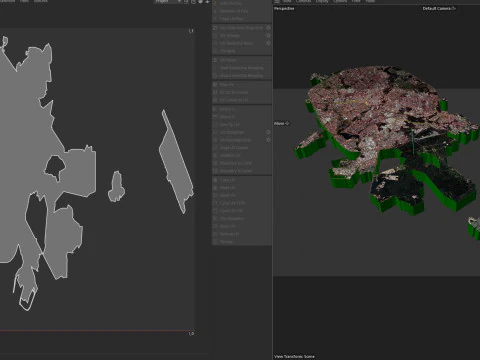Click the Default Camera label in viewport
This screenshot has width=480, height=360.
point(437,8)
